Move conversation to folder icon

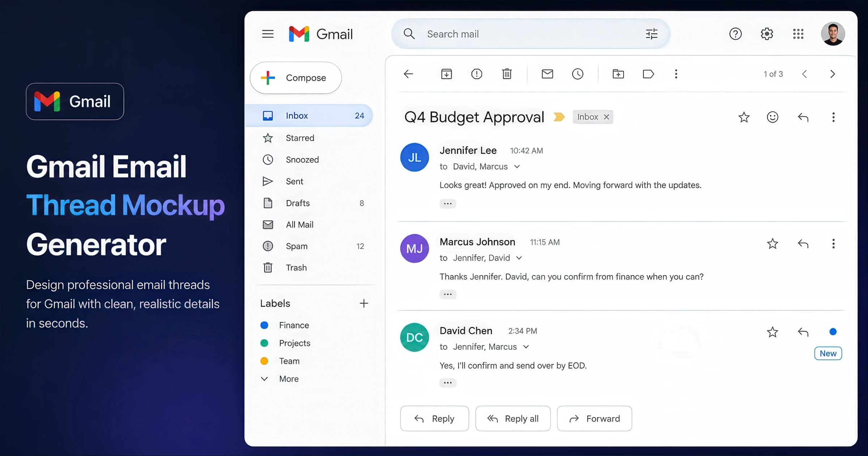618,74
